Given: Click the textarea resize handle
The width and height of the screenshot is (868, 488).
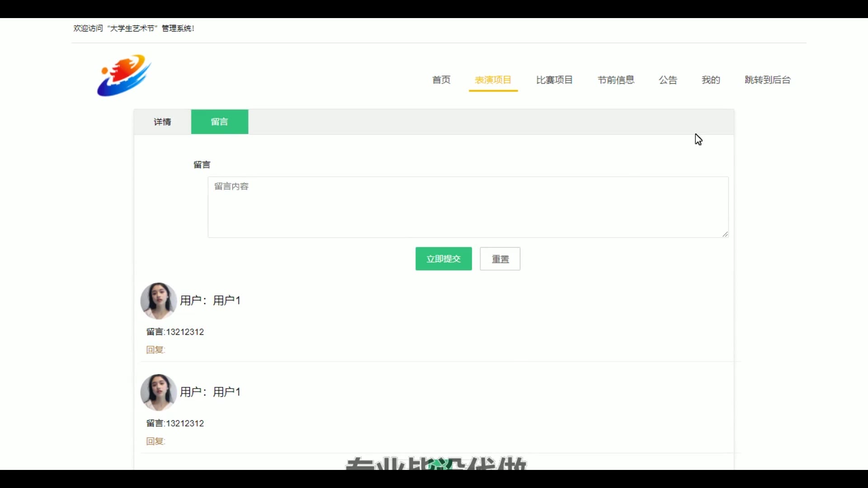Looking at the screenshot, I should [x=725, y=234].
